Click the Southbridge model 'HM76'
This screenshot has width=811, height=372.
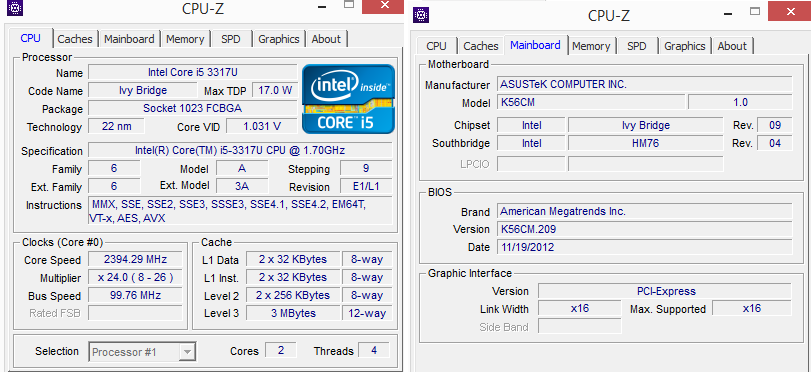[645, 143]
